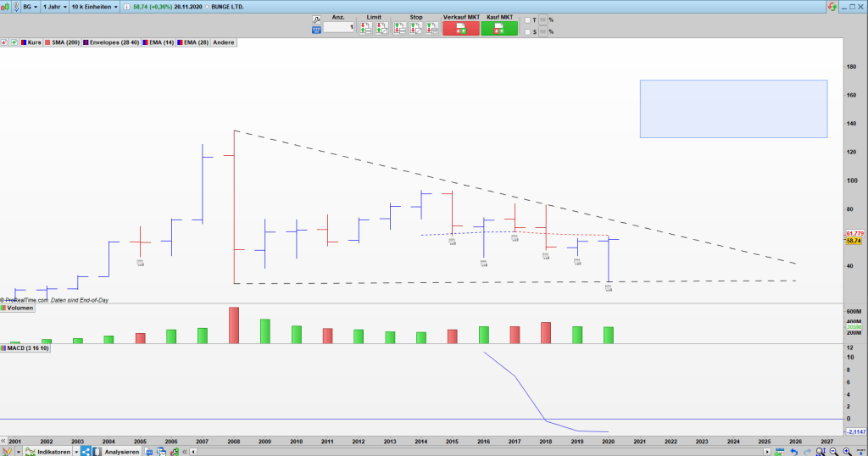Expand the BG ticker symbol dropdown

click(x=29, y=6)
